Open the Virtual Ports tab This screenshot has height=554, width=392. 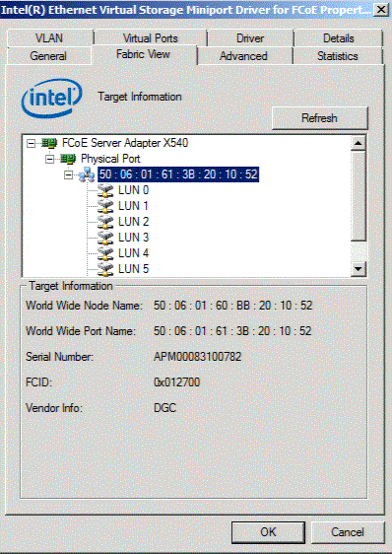pos(151,38)
